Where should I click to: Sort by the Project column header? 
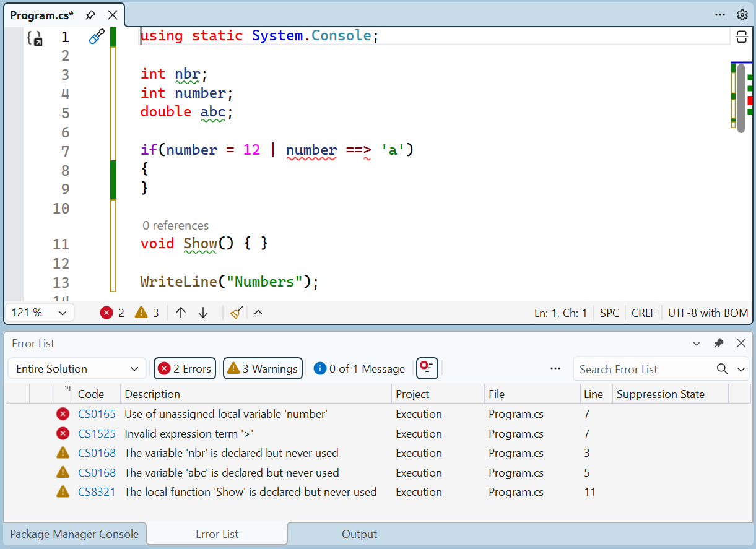(x=438, y=394)
